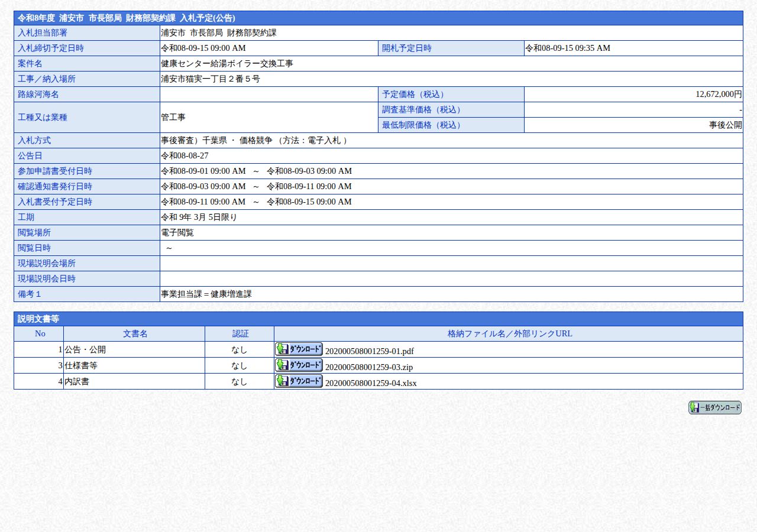Click the 12,672,000円 planned price value
The width and height of the screenshot is (757, 532).
(x=719, y=94)
